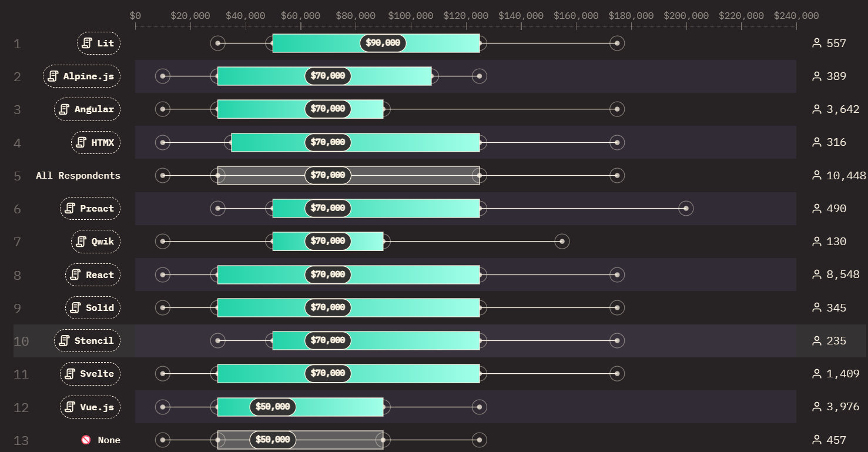Click the $50,000 median badge for None
This screenshot has height=452, width=868.
coord(273,440)
